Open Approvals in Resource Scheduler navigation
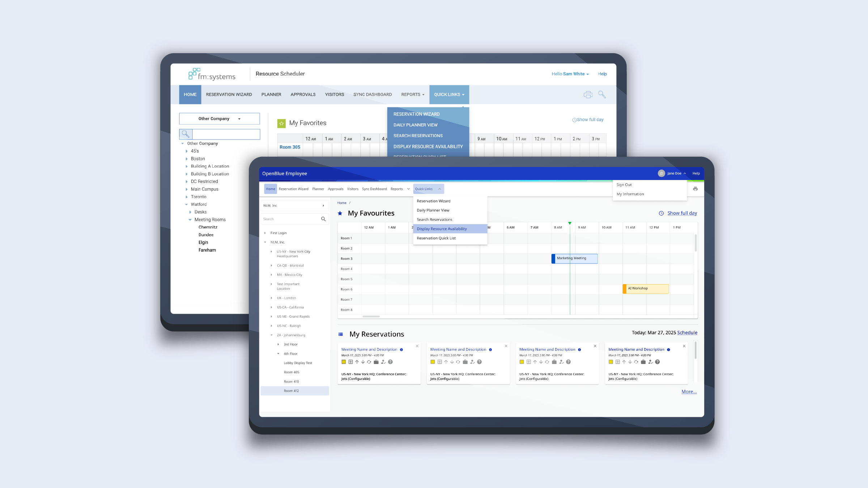The height and width of the screenshot is (488, 868). tap(303, 95)
